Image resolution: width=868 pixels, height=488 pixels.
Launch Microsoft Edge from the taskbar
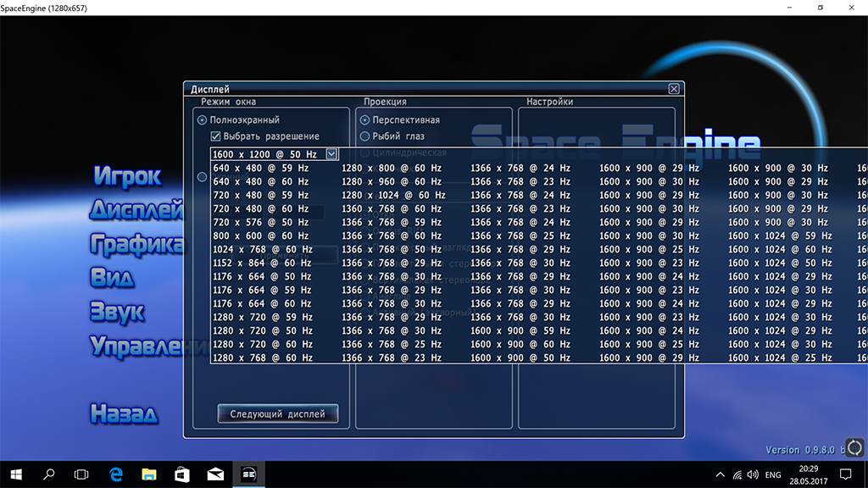[115, 474]
